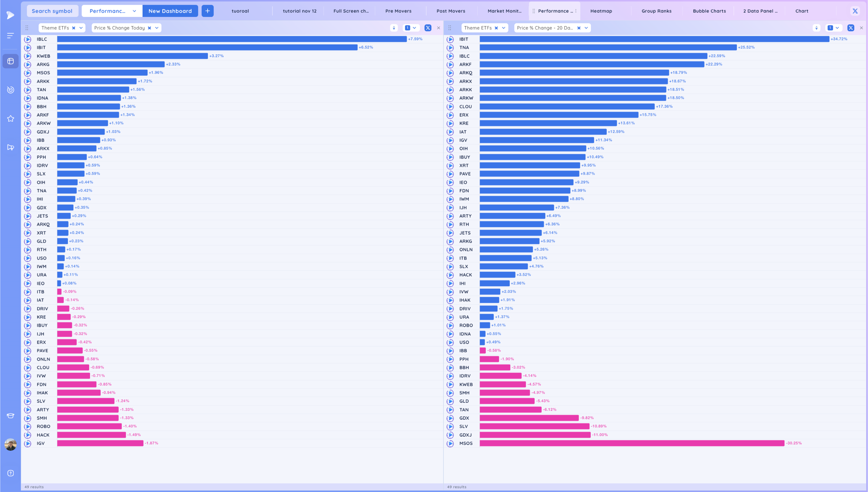Click play icon beside TNA in 20-day panel
This screenshot has height=492, width=868.
click(450, 48)
